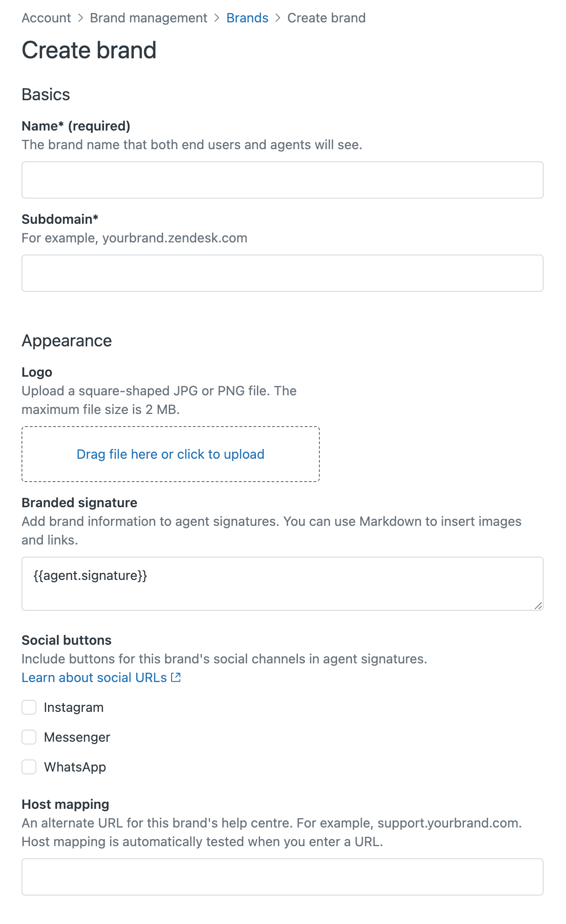This screenshot has height=924, width=566.
Task: Click the chevron after Account breadcrumb
Action: pyautogui.click(x=80, y=18)
